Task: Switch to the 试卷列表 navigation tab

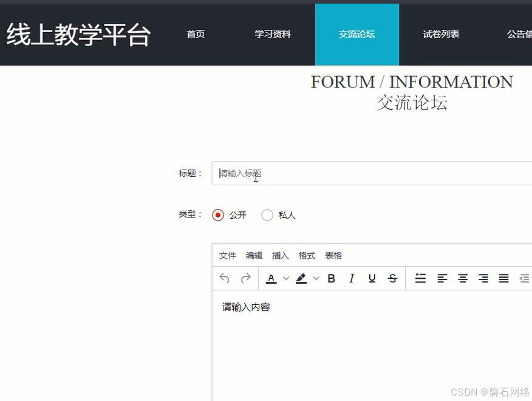Action: [440, 34]
